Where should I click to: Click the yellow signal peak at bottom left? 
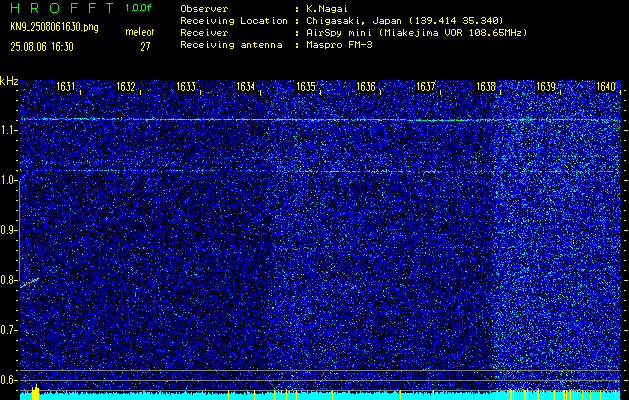coord(35,392)
